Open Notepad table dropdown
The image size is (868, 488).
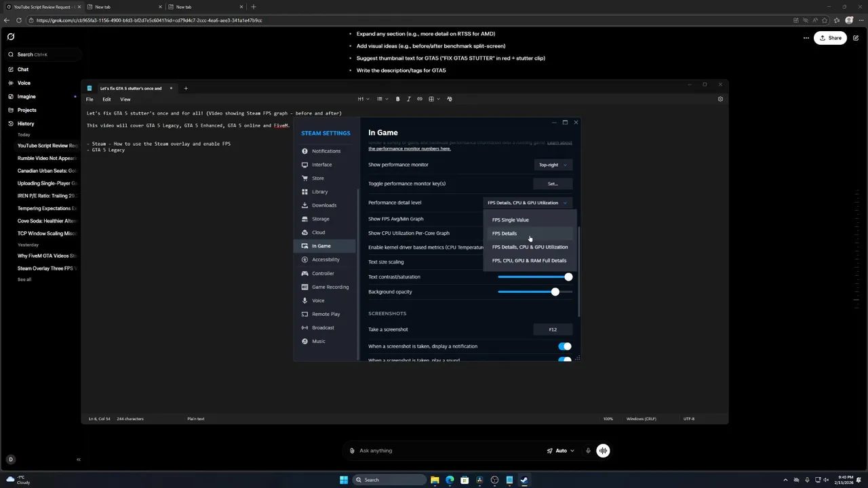click(433, 99)
